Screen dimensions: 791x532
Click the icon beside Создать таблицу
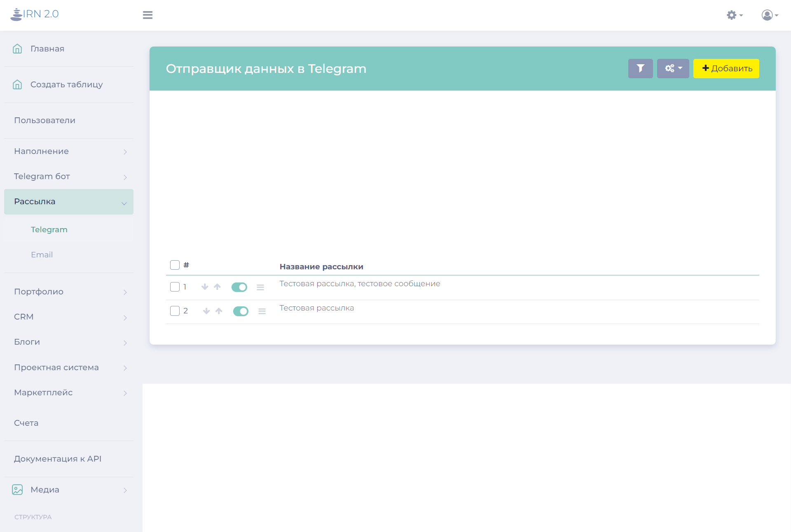point(17,84)
